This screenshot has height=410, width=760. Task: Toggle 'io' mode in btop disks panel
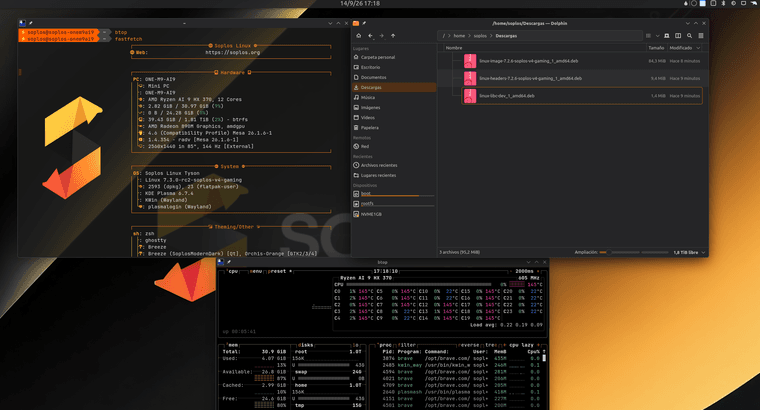pyautogui.click(x=356, y=345)
